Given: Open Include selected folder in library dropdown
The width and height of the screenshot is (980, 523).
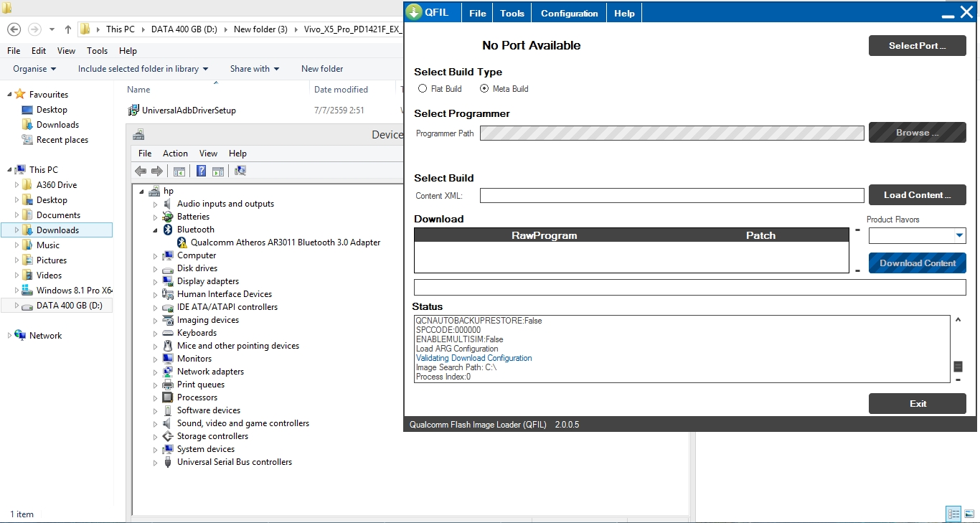Looking at the screenshot, I should (x=143, y=69).
